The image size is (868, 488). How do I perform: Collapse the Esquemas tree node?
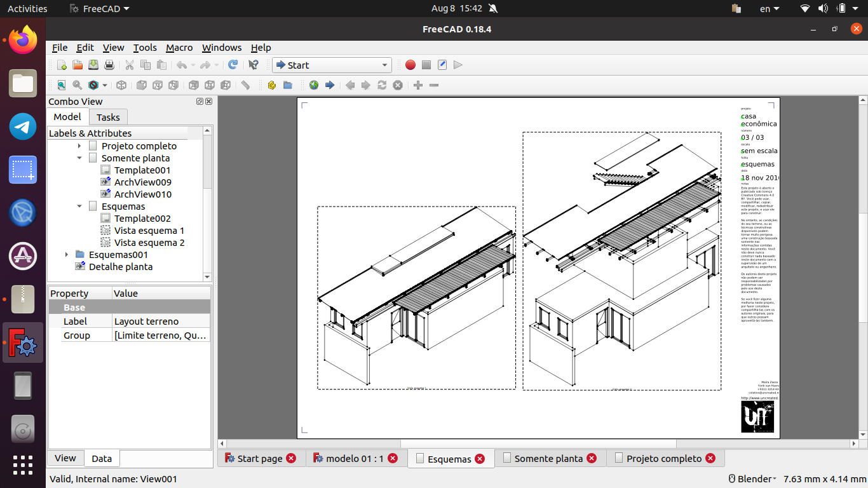point(79,207)
